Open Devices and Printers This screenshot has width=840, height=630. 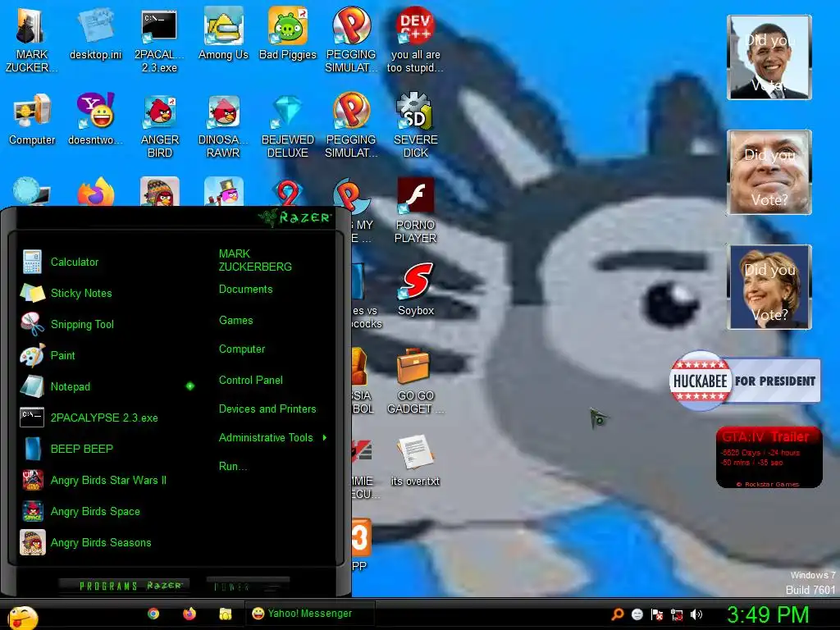[x=267, y=409]
